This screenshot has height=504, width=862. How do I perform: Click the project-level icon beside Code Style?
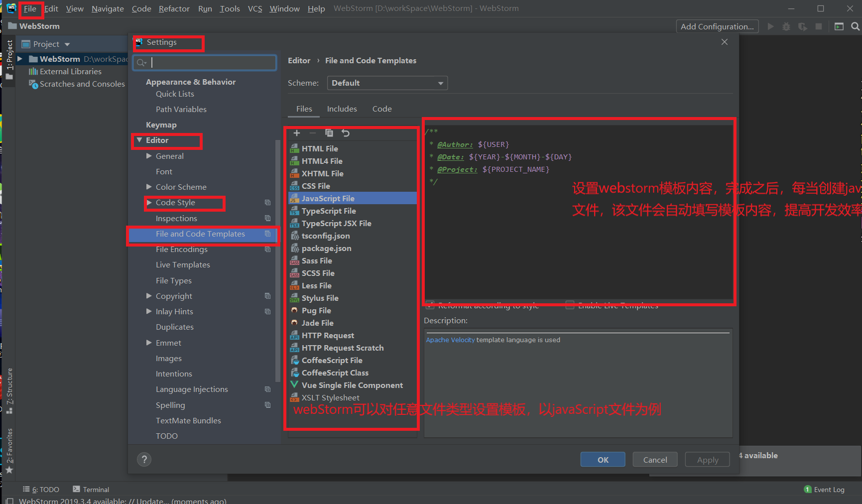(267, 203)
